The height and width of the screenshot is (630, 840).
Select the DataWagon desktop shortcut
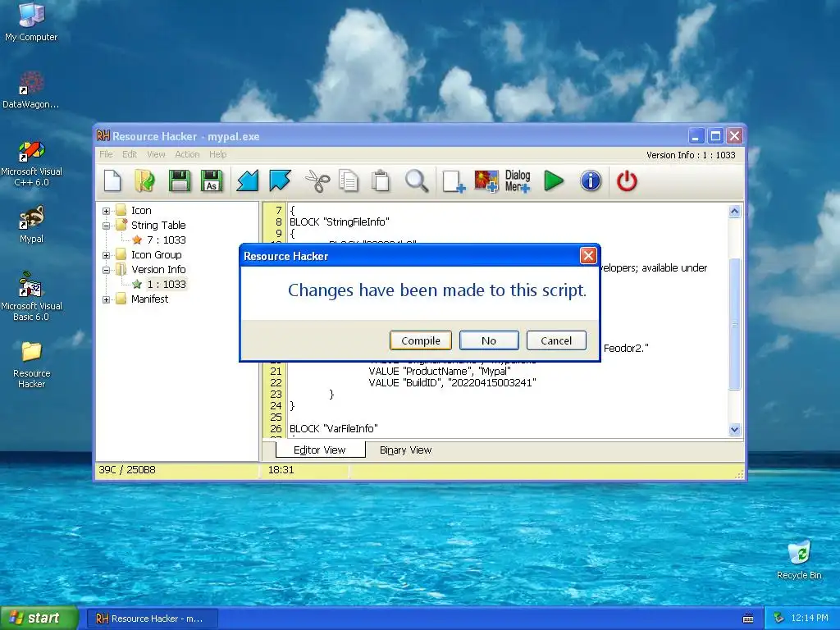pyautogui.click(x=31, y=89)
